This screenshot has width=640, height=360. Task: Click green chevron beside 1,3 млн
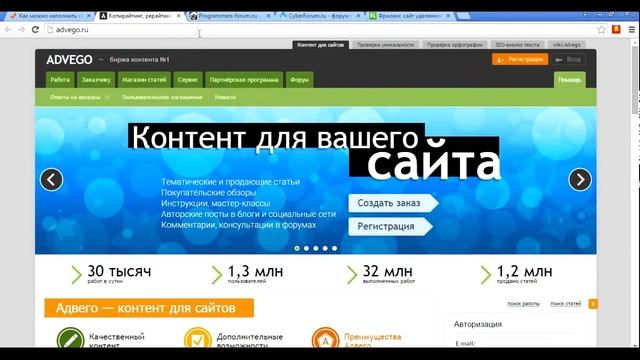click(x=217, y=275)
